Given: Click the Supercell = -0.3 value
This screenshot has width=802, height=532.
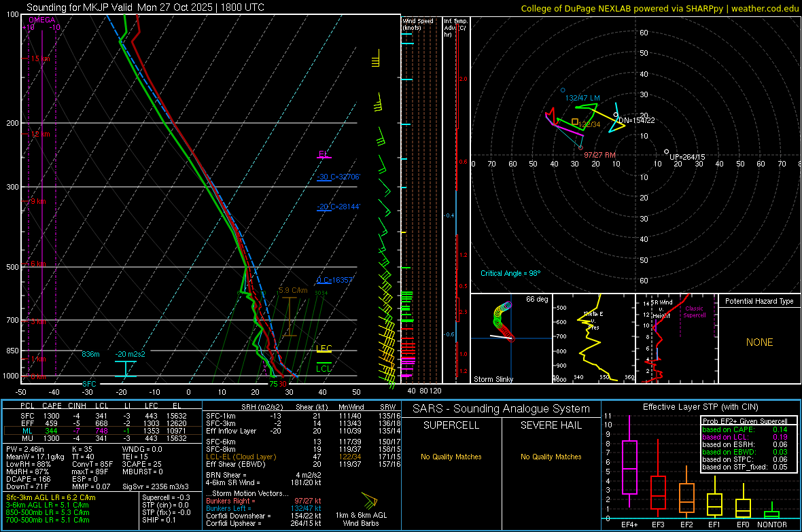Looking at the screenshot, I should 166,498.
